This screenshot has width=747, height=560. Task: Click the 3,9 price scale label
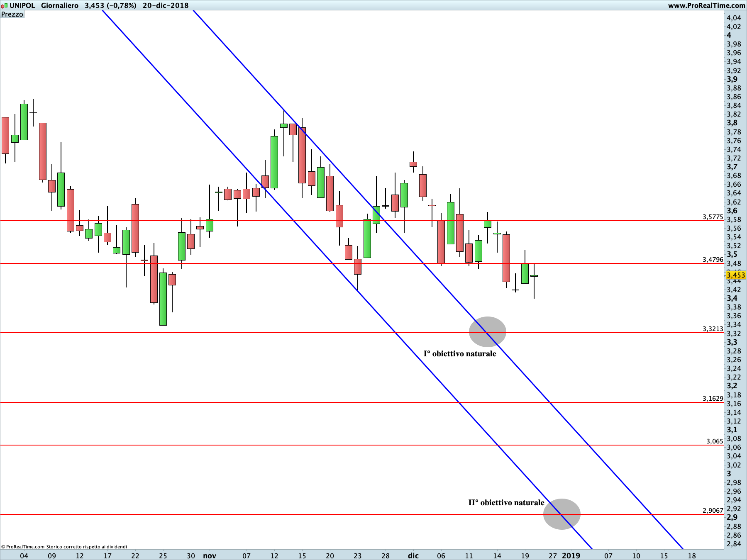(x=732, y=79)
